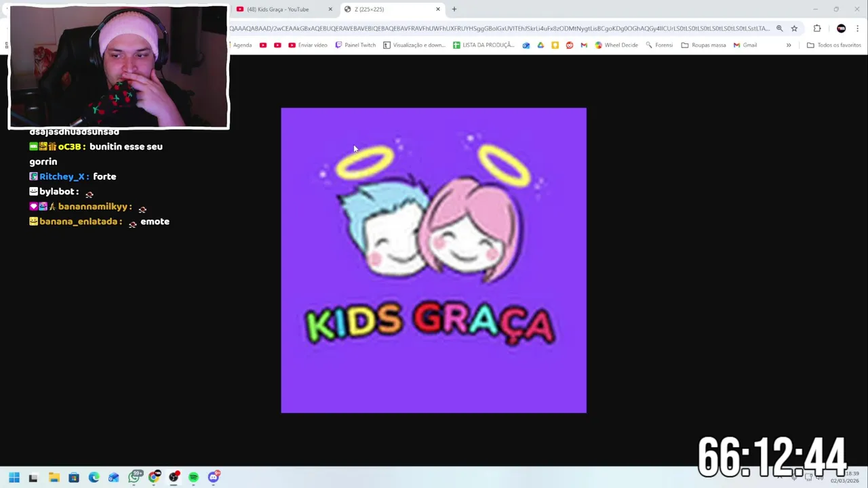Open the labeled Gmail bookmark
Viewport: 868px width, 488px height.
pyautogui.click(x=745, y=45)
